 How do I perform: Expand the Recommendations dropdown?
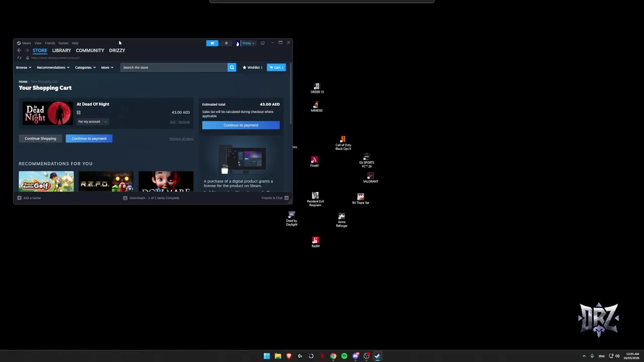coord(52,67)
